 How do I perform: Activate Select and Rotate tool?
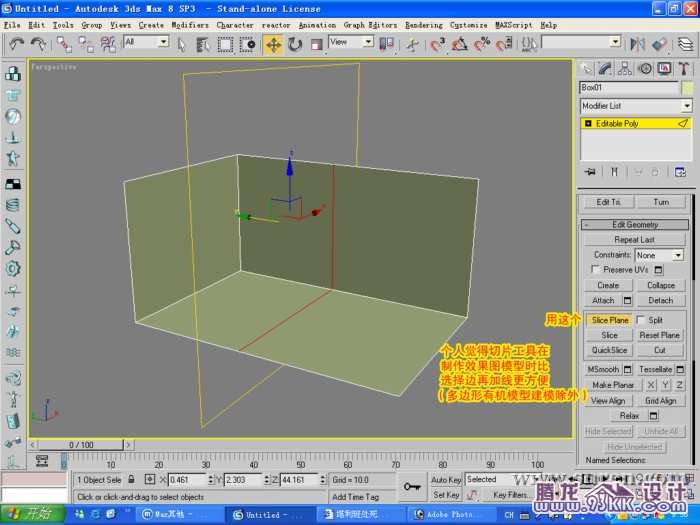click(295, 45)
